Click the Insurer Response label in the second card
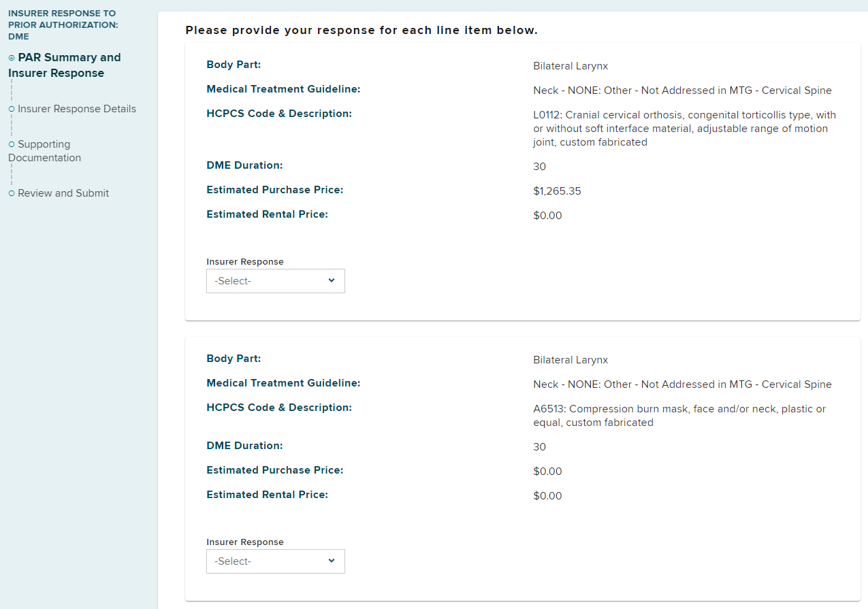 pos(245,542)
